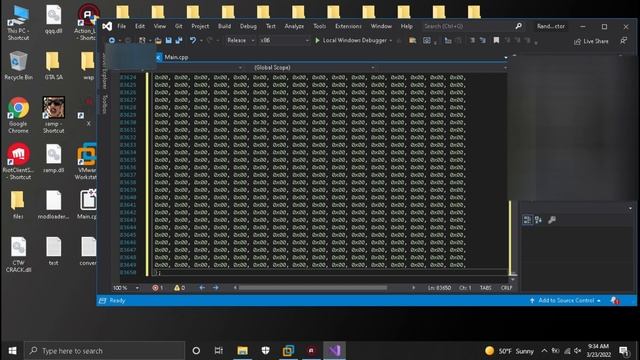Click the Toolbox side tab
The width and height of the screenshot is (640, 360).
[x=105, y=104]
